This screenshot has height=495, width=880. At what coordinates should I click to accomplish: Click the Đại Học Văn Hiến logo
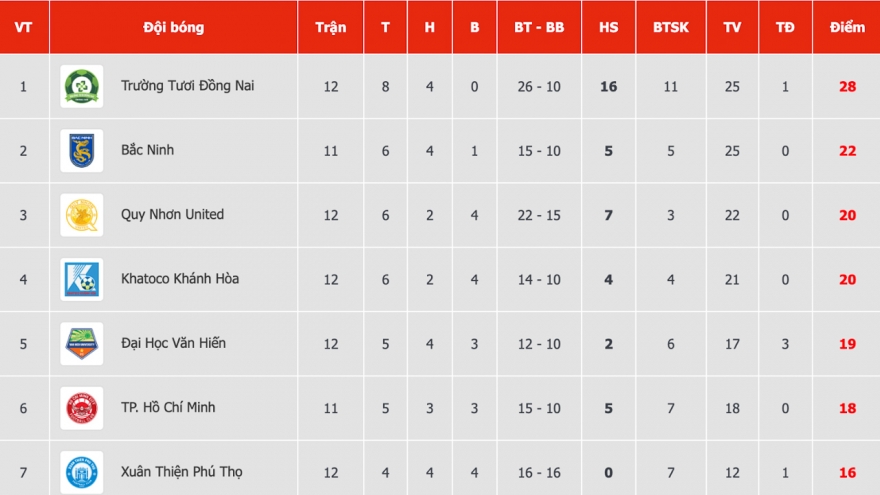tap(81, 343)
